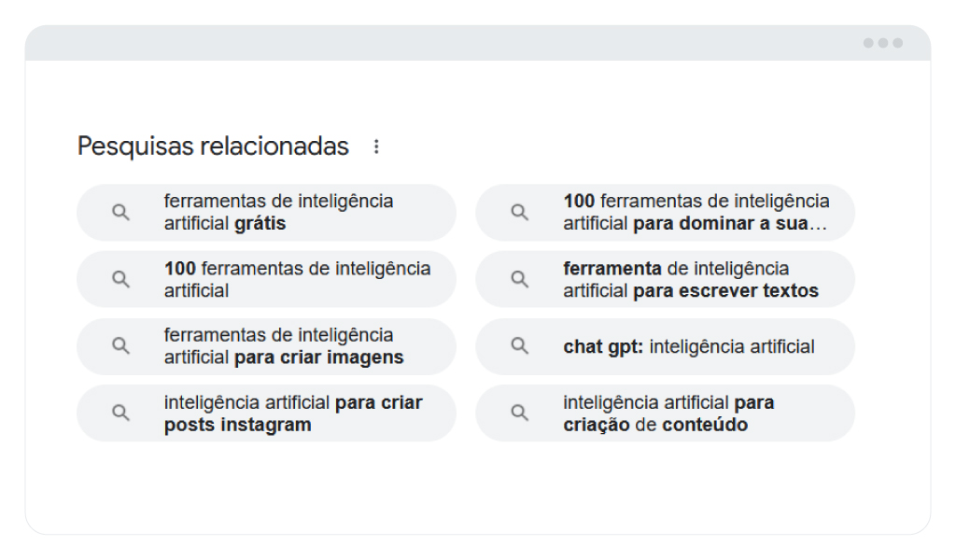
Task: Open the three-dot menu next to Pesquisas relacionadas
Action: point(376,147)
